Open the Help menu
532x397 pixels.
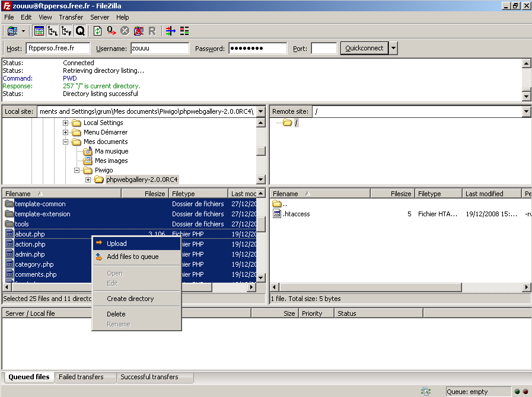pos(123,17)
